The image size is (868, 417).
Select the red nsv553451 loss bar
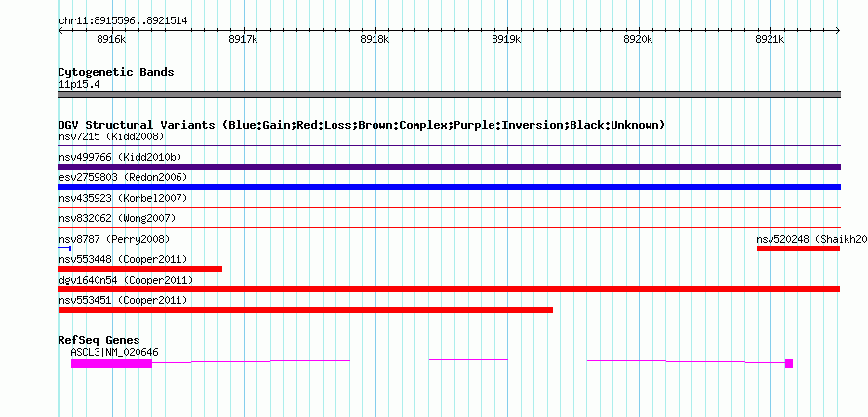(305, 310)
